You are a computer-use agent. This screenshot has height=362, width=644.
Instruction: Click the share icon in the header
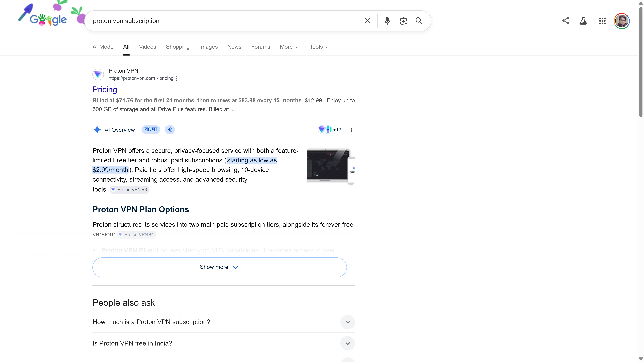coord(566,21)
